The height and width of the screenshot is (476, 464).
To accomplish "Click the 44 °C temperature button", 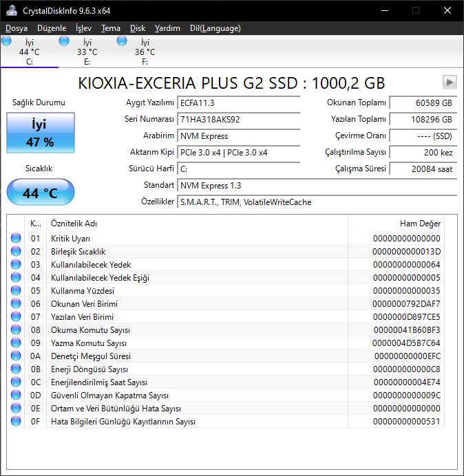I will click(x=41, y=192).
